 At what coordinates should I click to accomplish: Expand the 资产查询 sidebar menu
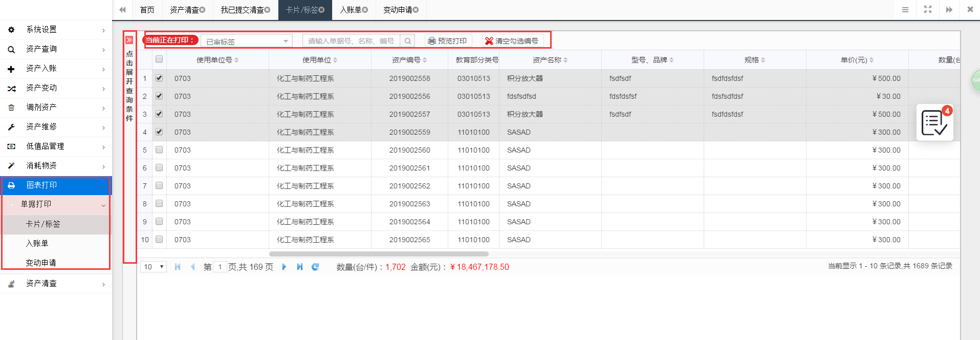56,49
